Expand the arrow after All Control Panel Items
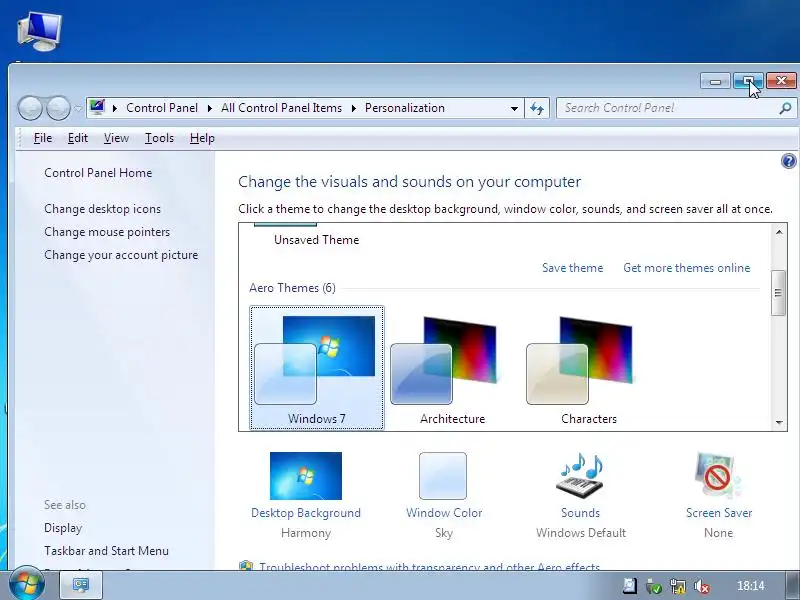This screenshot has width=800, height=600. [x=353, y=108]
